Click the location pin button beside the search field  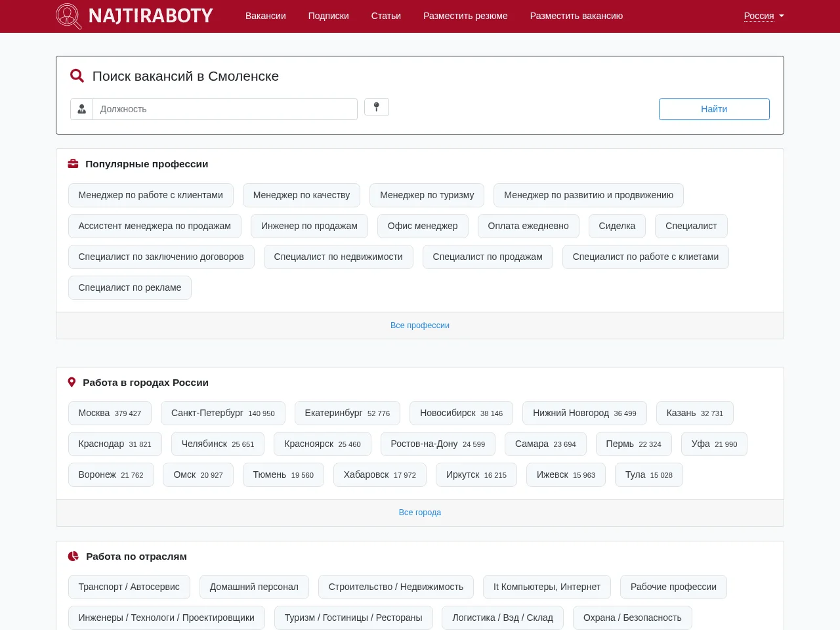pos(376,107)
